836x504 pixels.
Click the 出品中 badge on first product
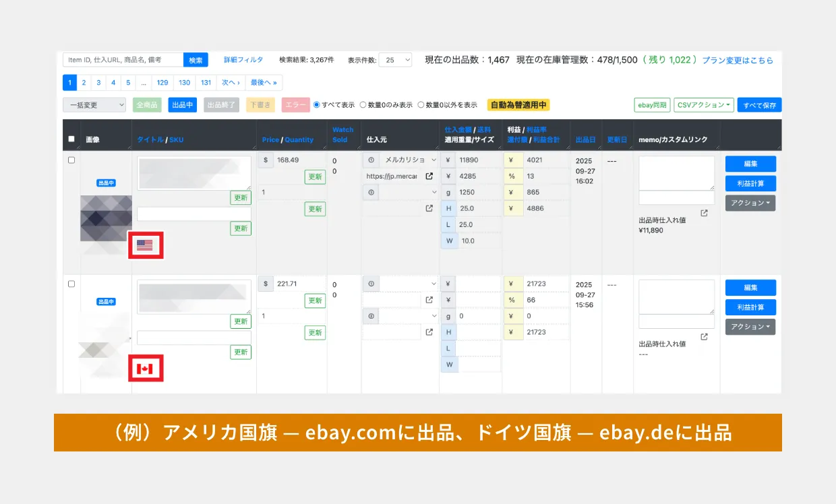[x=106, y=183]
